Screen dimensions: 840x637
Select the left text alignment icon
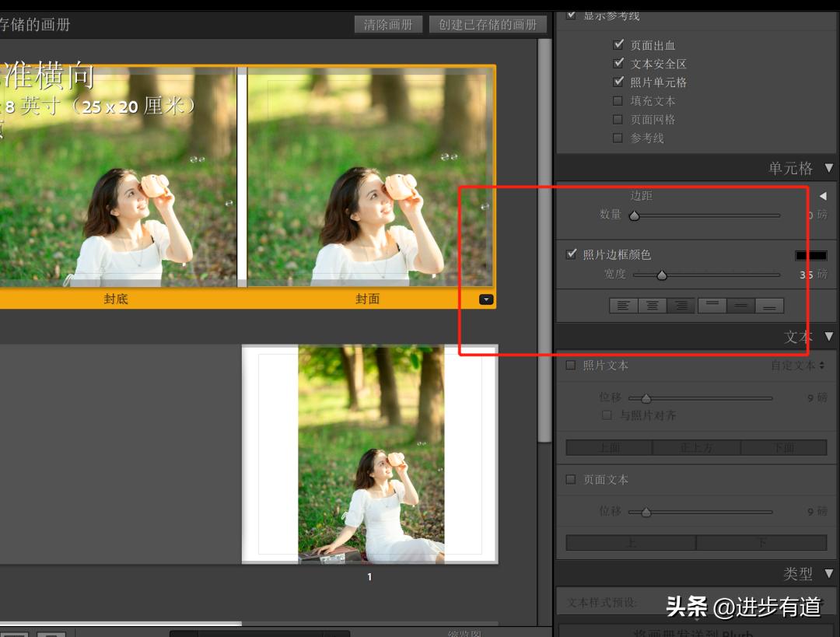624,305
